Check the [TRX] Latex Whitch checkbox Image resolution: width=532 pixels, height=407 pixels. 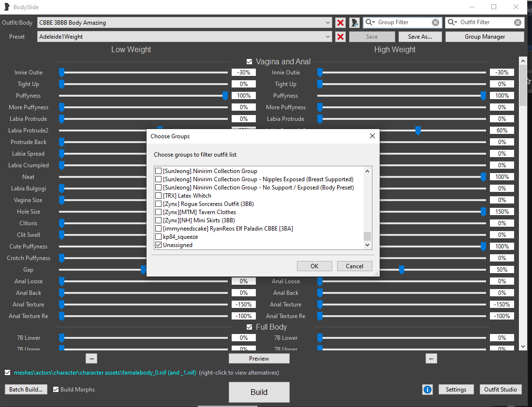[158, 196]
